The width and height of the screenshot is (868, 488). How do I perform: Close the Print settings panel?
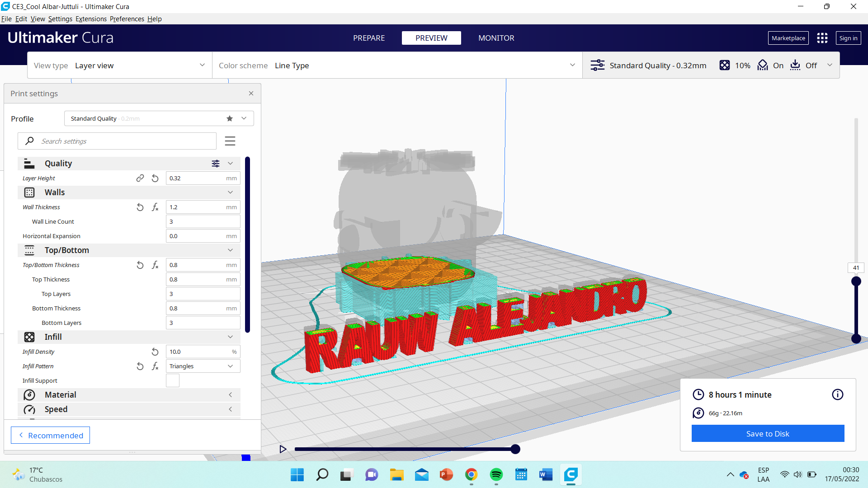click(251, 93)
